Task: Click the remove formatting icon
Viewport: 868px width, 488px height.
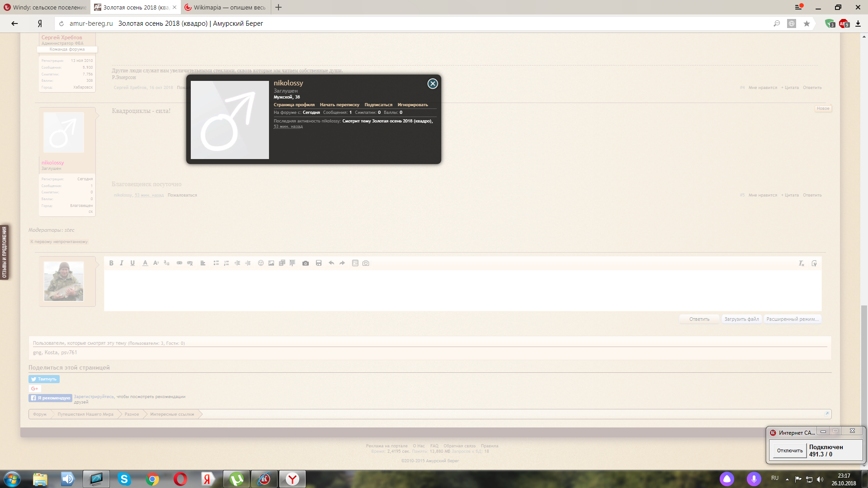Action: click(801, 263)
